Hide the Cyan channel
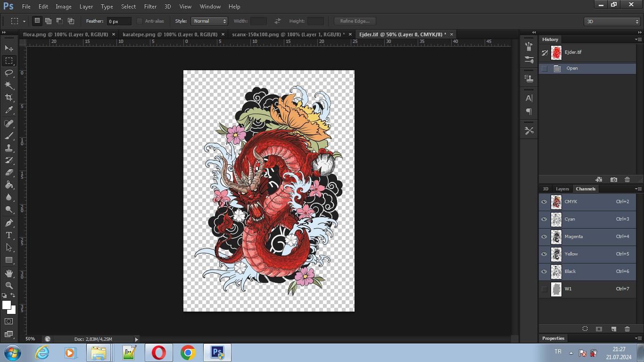Image resolution: width=644 pixels, height=362 pixels. click(544, 219)
